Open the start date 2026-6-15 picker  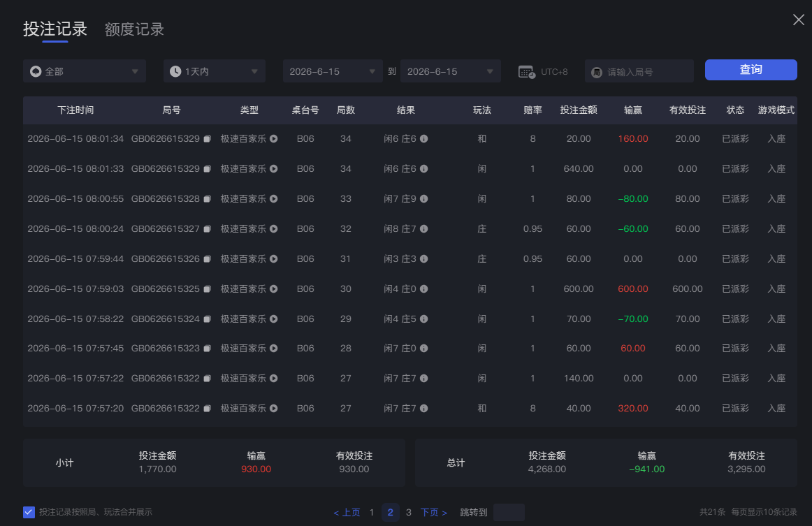pyautogui.click(x=333, y=71)
